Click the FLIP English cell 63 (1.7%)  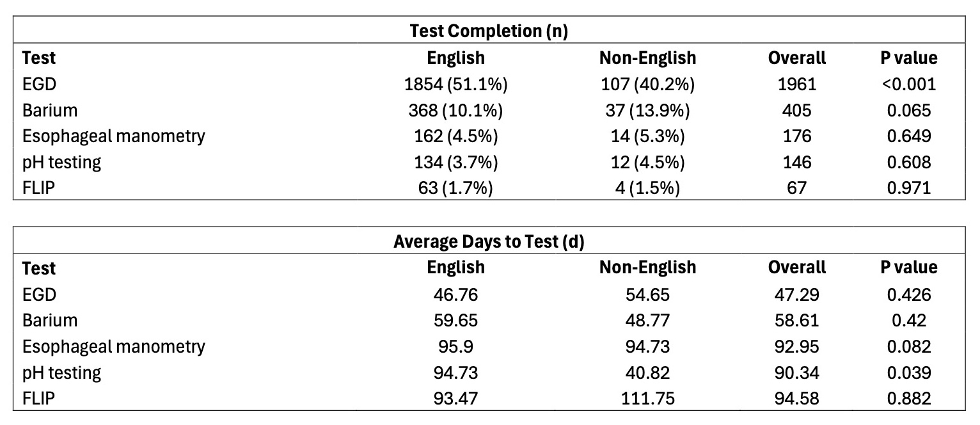[455, 189]
